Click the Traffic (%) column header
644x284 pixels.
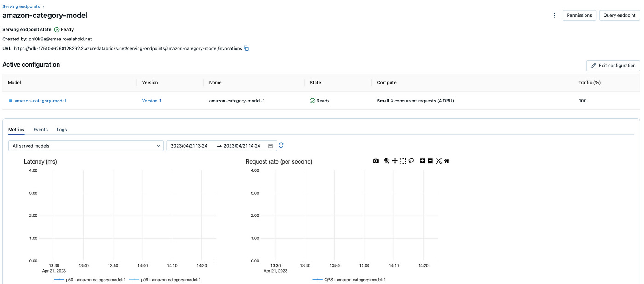click(x=590, y=83)
